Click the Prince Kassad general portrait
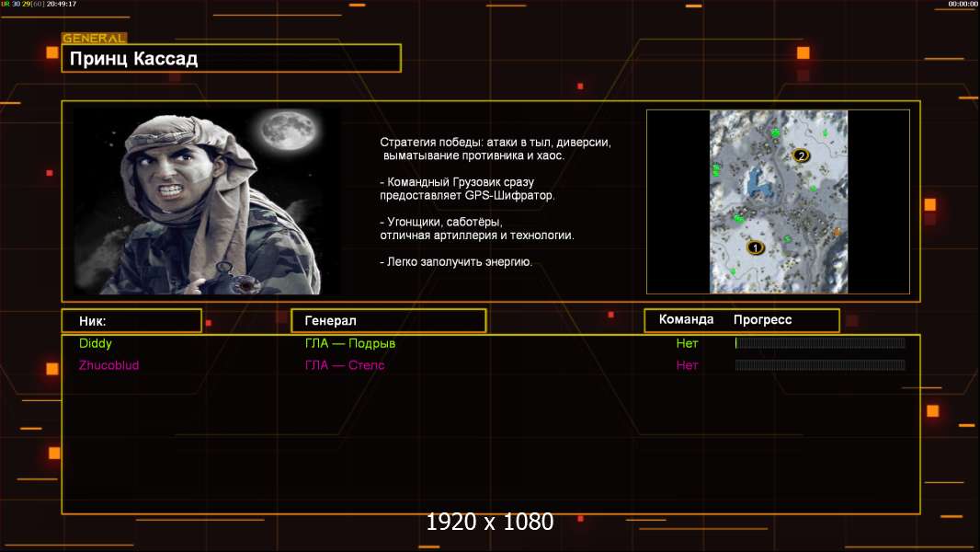 click(x=208, y=201)
